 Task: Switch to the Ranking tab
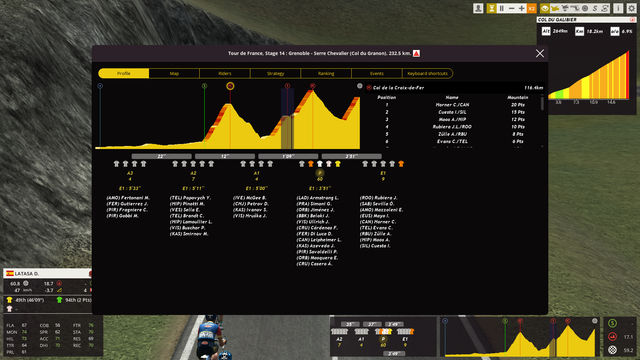[326, 73]
